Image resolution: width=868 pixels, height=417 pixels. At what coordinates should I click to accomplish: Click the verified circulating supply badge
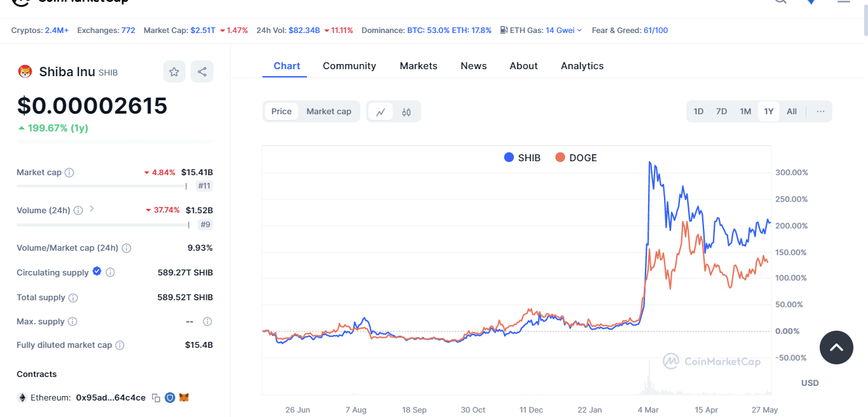pos(97,271)
